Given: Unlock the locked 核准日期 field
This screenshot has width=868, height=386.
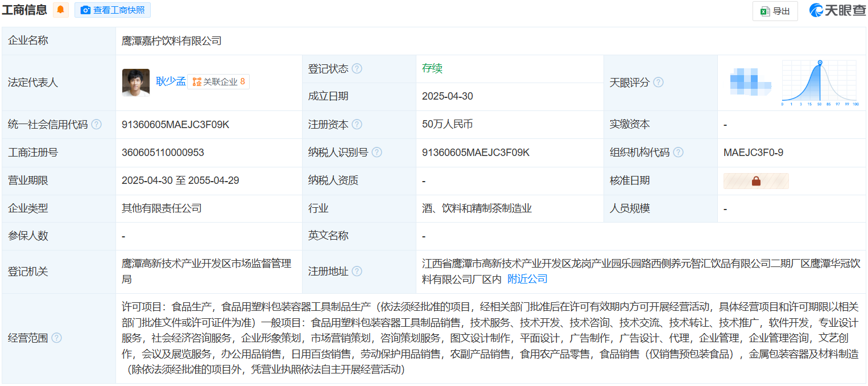Looking at the screenshot, I should 756,181.
